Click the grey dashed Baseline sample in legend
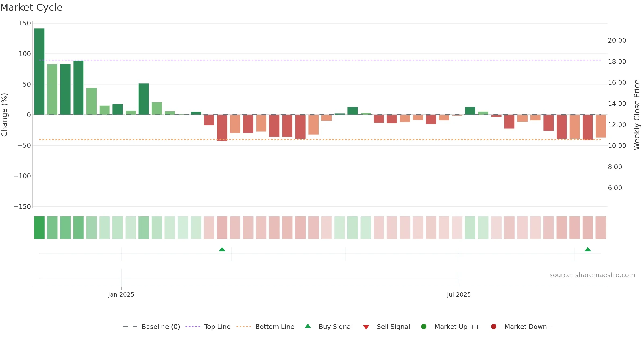This screenshot has height=362, width=644. (x=130, y=327)
